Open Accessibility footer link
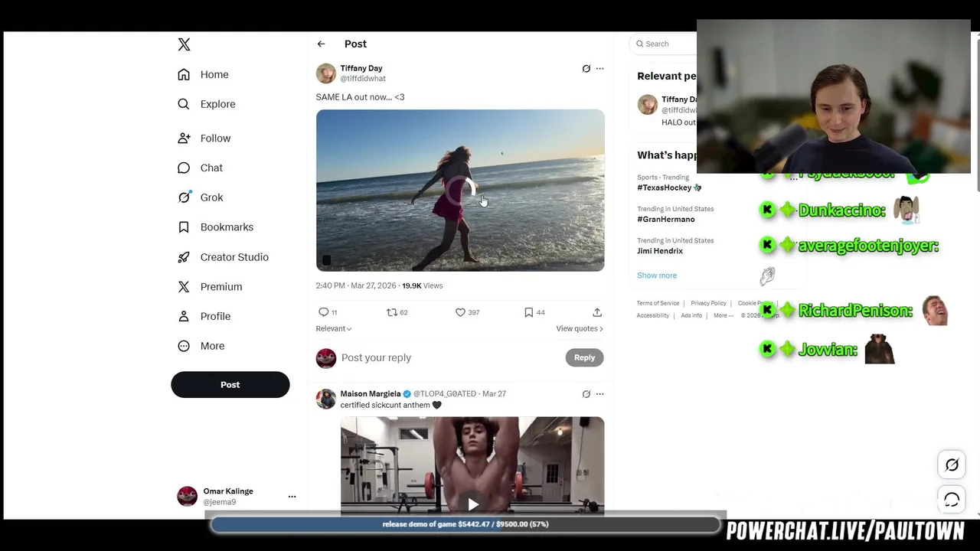This screenshot has width=980, height=551. pyautogui.click(x=652, y=315)
